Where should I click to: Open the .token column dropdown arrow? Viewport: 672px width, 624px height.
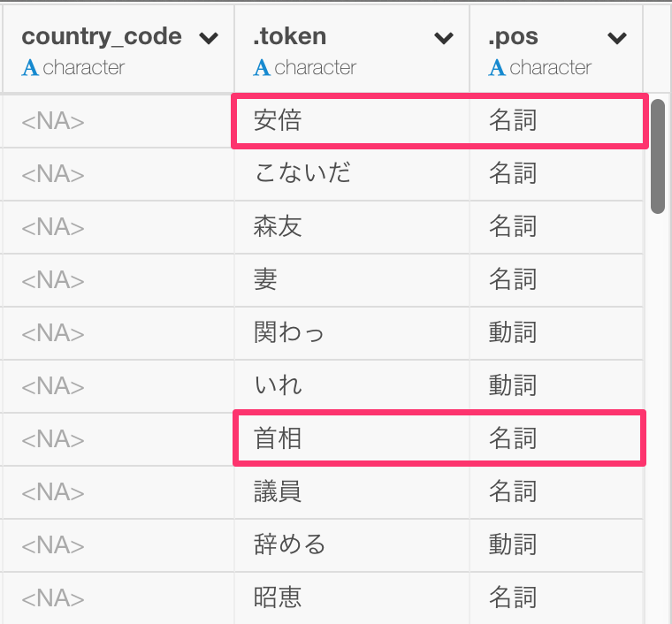444,38
